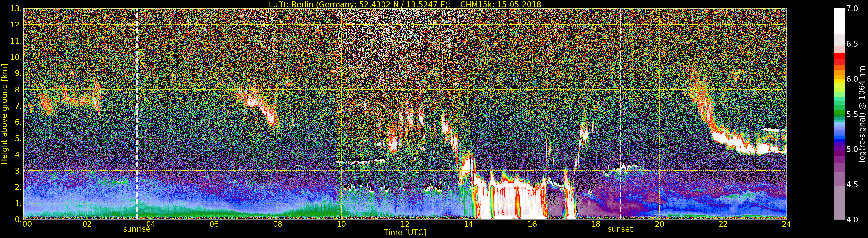The height and width of the screenshot is (238, 868).
Task: Click the y-axis tick label '2.'
Action: coord(18,187)
